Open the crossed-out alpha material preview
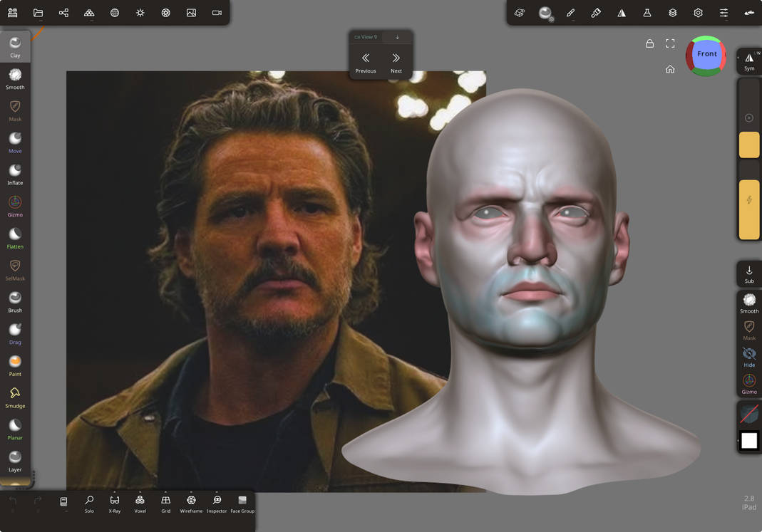The height and width of the screenshot is (532, 762). 749,414
